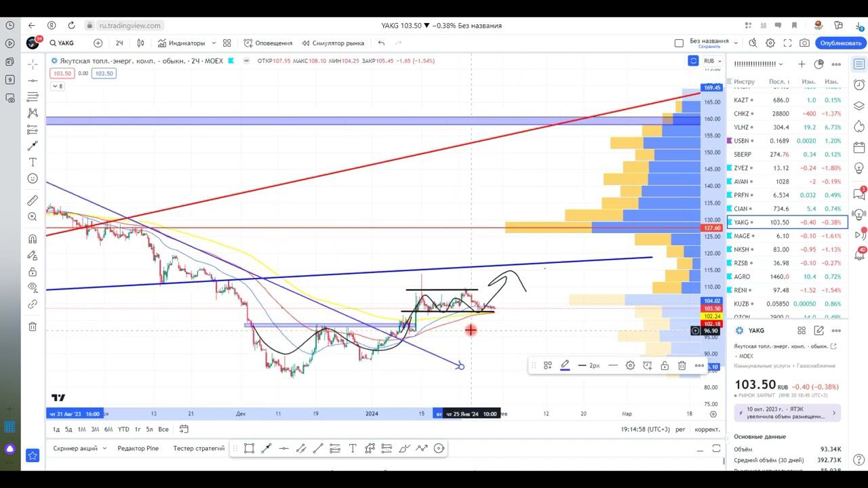Open the Редактор Pine tab
Screen dimensions: 868x488
pos(138,448)
